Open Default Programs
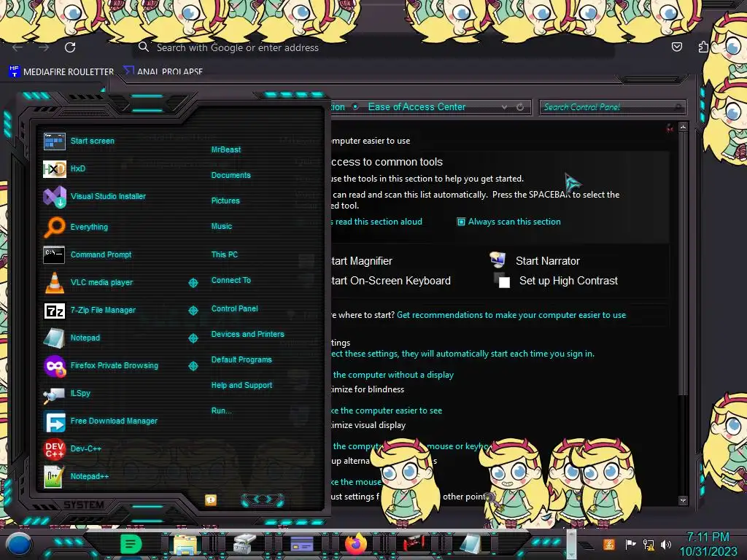The height and width of the screenshot is (560, 747). (241, 360)
